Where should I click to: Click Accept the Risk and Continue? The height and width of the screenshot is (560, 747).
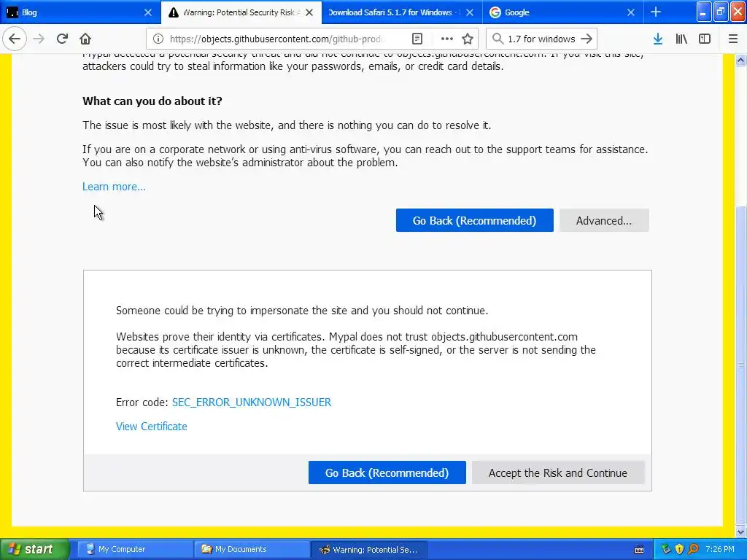pyautogui.click(x=558, y=472)
